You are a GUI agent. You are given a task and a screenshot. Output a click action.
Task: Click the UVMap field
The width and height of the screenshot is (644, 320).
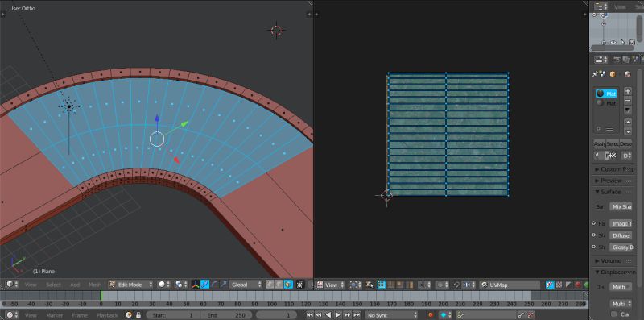[x=510, y=285]
